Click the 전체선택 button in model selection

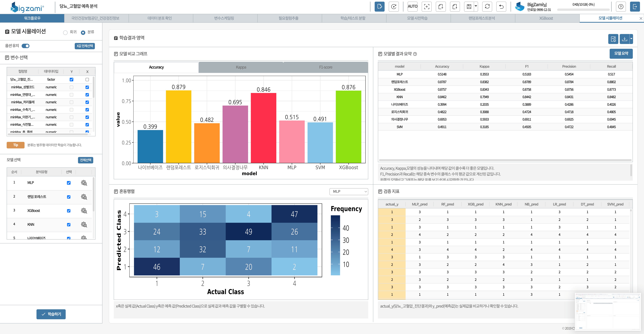[86, 160]
